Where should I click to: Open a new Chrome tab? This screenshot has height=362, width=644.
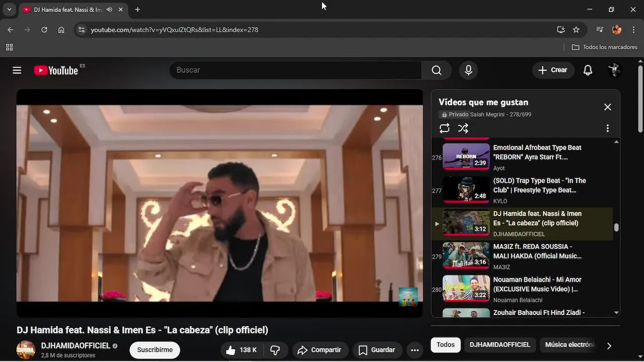pos(137,10)
